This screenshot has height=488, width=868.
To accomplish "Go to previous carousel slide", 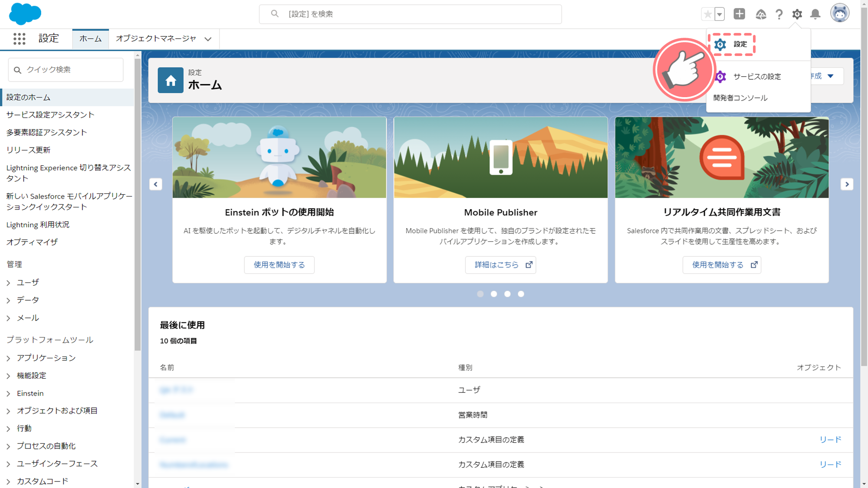I will click(x=156, y=184).
